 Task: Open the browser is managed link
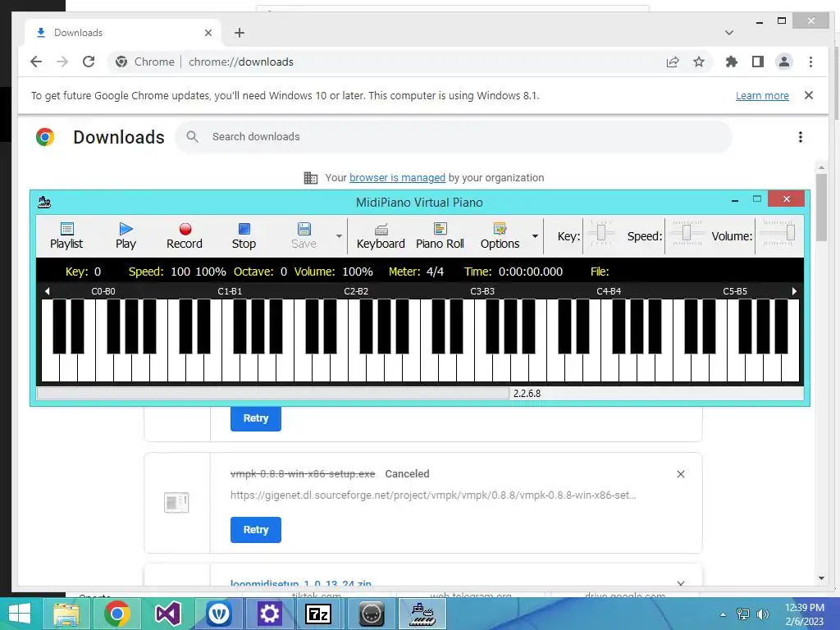coord(397,177)
